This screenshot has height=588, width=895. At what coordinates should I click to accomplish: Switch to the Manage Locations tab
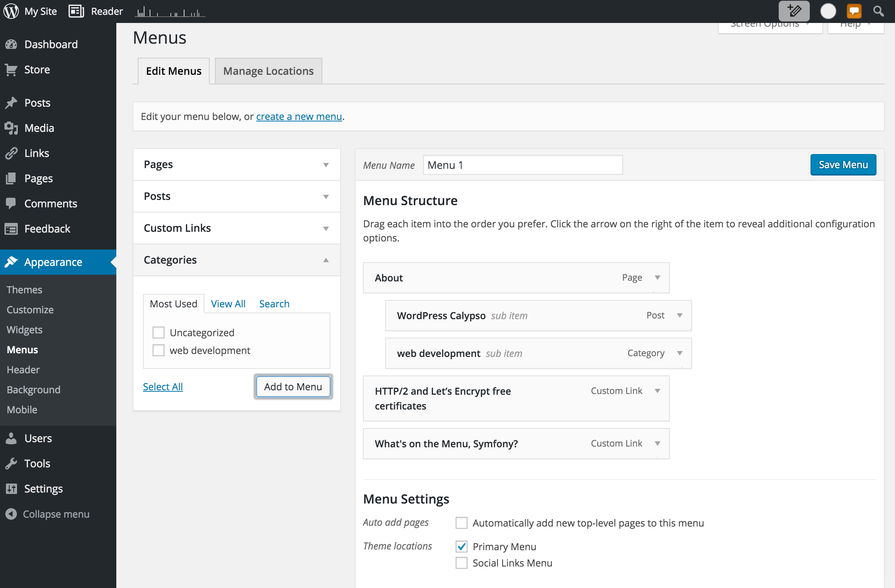[x=267, y=71]
